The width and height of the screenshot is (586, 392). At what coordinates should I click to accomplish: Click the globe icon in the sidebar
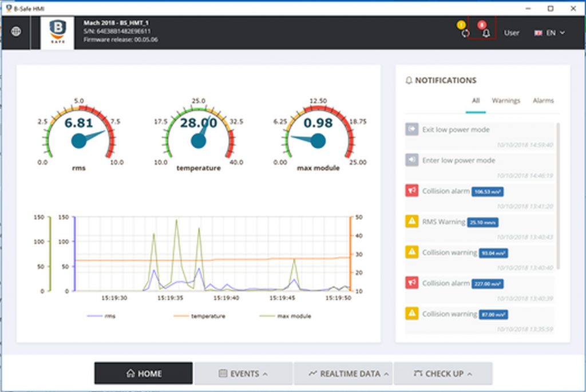point(17,32)
